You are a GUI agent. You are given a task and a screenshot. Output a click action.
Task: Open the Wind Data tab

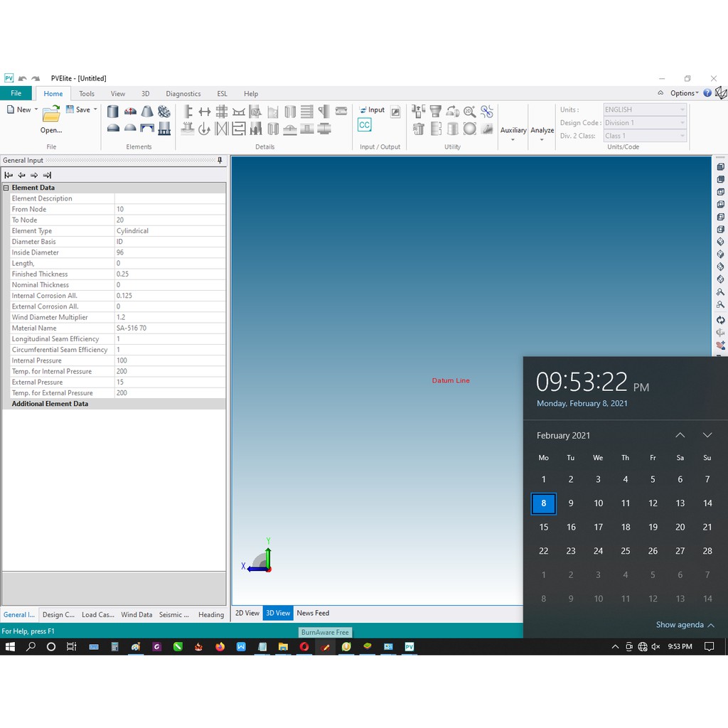coord(136,615)
